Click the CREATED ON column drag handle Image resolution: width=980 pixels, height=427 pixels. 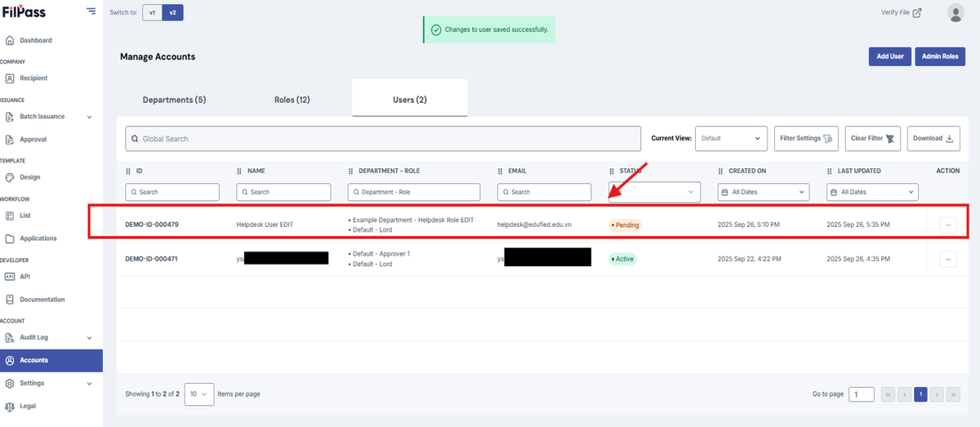[x=720, y=171]
